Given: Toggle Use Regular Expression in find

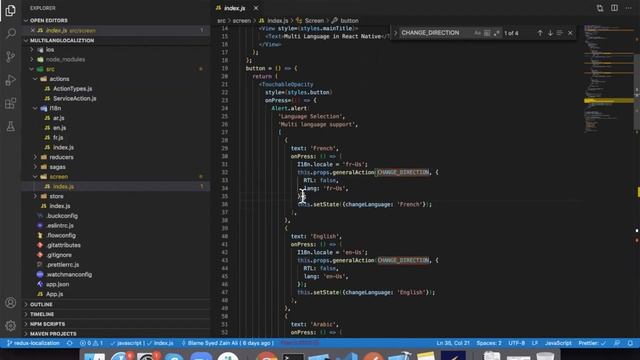Looking at the screenshot, I should click(x=496, y=33).
